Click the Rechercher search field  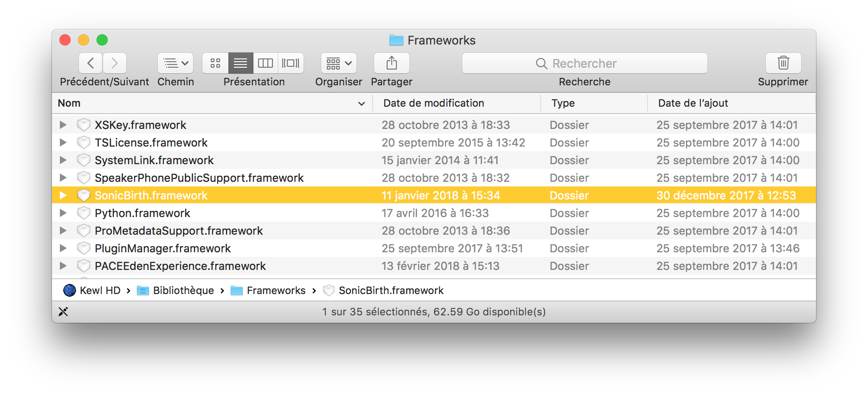584,63
